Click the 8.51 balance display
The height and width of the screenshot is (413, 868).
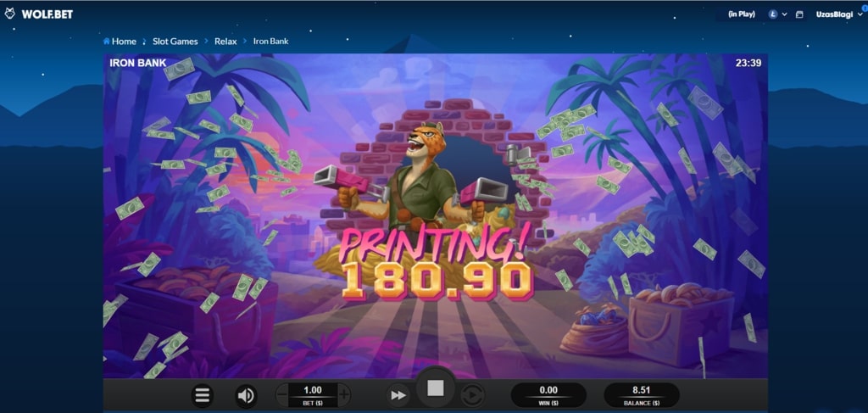point(641,395)
